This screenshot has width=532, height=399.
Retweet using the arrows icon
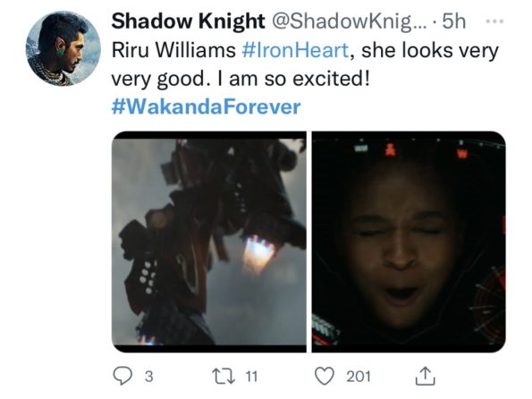[x=223, y=377]
